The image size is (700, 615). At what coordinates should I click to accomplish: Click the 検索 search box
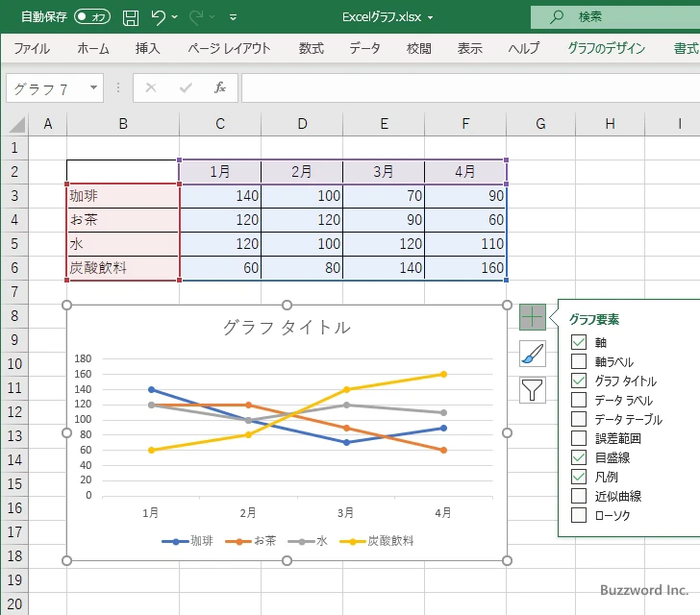[615, 17]
